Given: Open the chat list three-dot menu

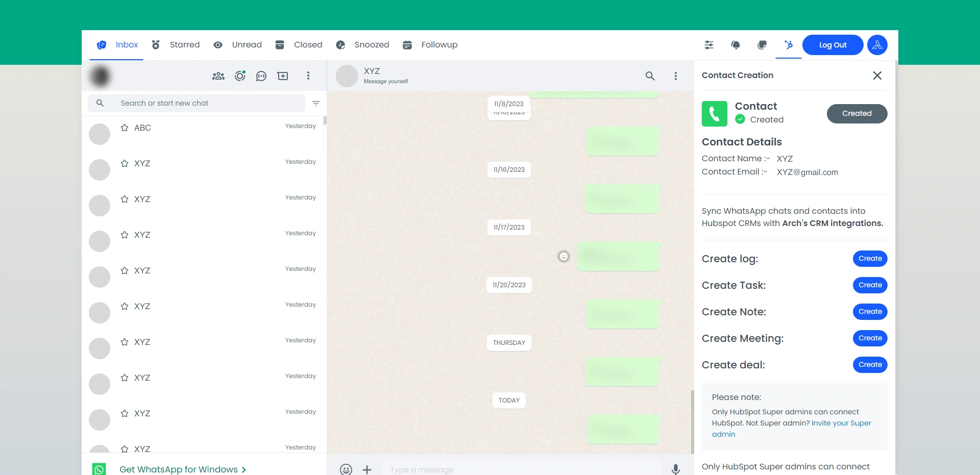Looking at the screenshot, I should point(308,76).
